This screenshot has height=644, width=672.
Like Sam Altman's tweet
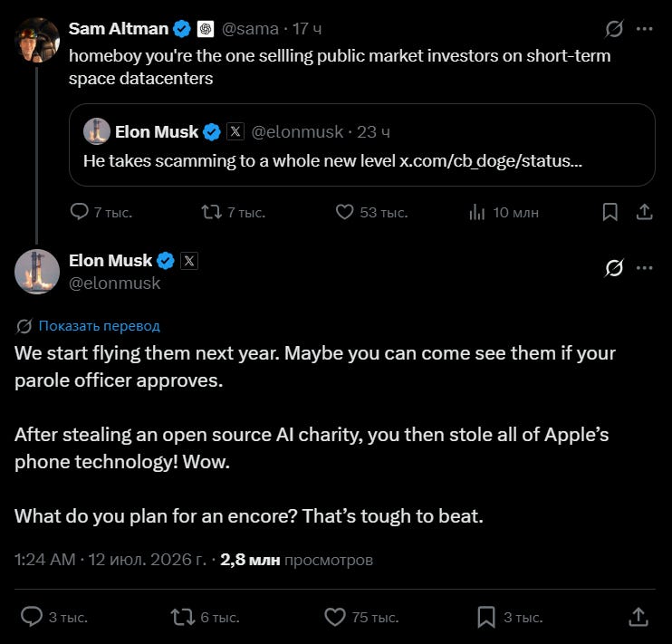point(344,212)
